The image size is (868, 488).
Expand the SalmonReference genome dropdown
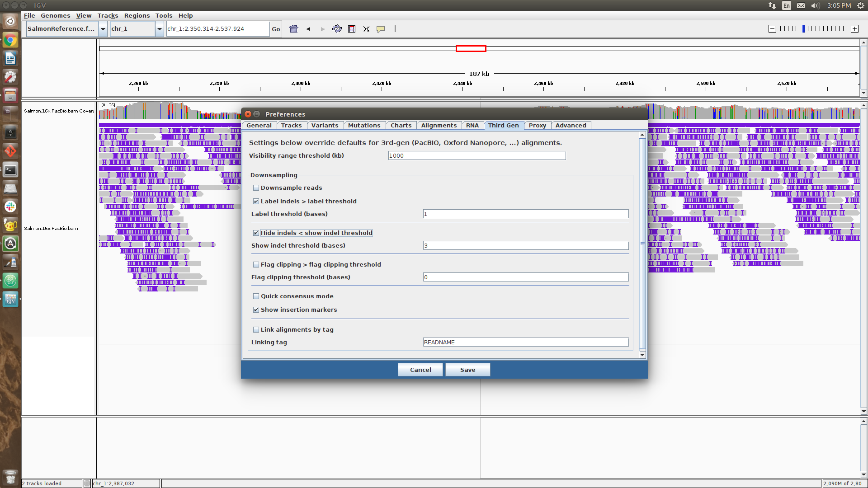pos(103,29)
